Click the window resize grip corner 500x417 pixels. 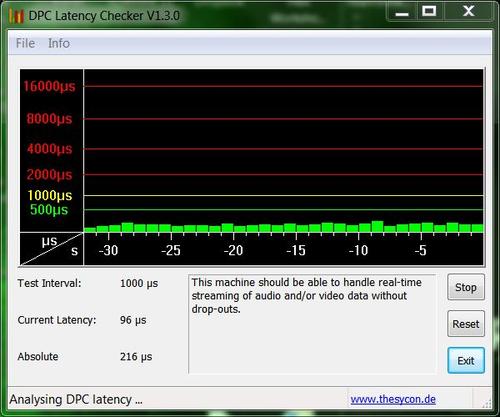pos(487,403)
